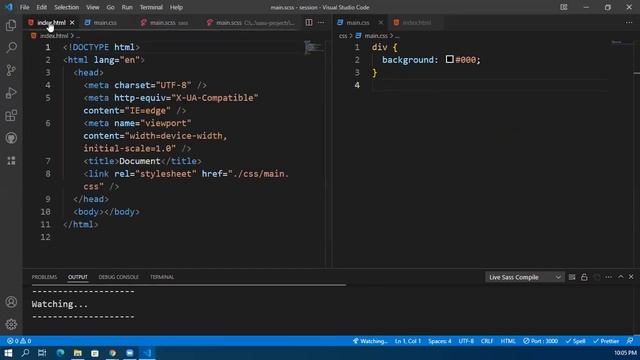Image resolution: width=640 pixels, height=360 pixels.
Task: Open the Manage gear icon
Action: tap(11, 324)
